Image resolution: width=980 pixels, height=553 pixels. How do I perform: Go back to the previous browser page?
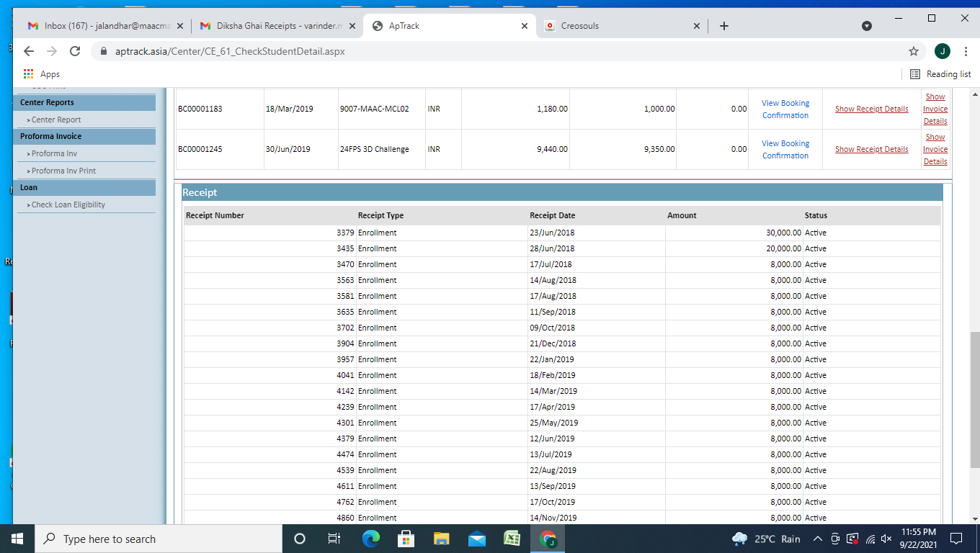(x=29, y=51)
